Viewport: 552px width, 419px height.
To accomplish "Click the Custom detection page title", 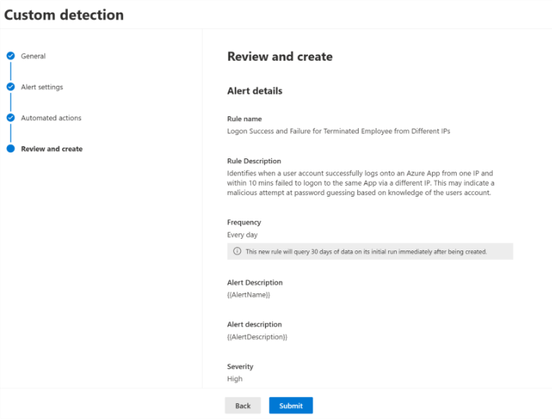I will 64,15.
